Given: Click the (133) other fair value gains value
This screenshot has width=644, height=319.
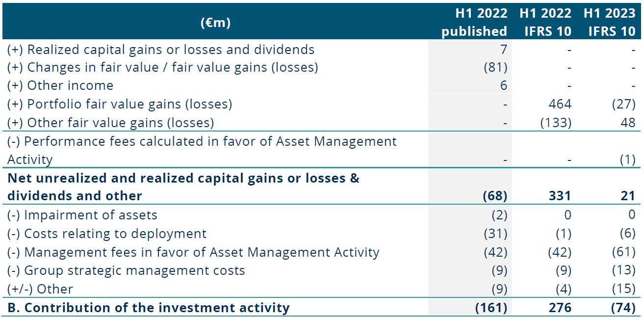Looking at the screenshot, I should pos(555,122).
